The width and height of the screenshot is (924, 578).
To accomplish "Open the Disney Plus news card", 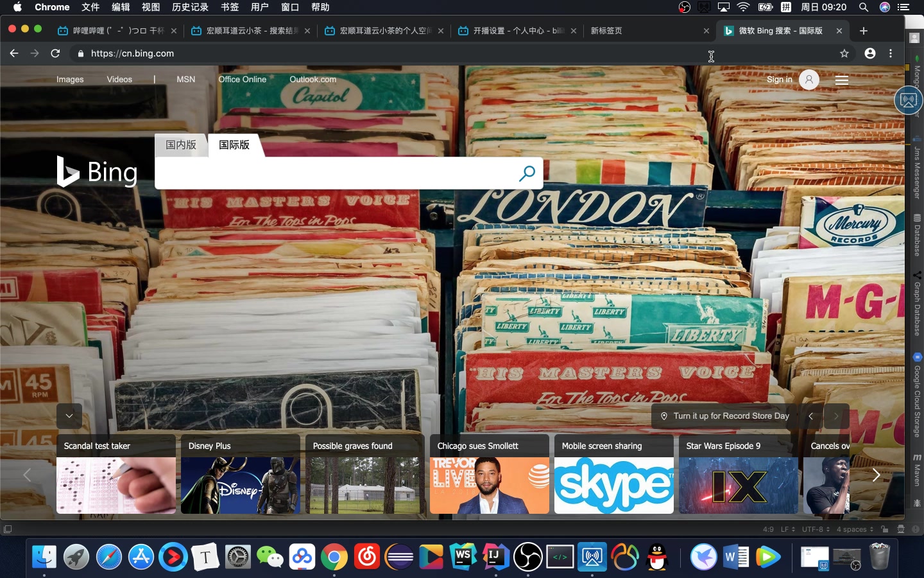I will click(x=241, y=474).
